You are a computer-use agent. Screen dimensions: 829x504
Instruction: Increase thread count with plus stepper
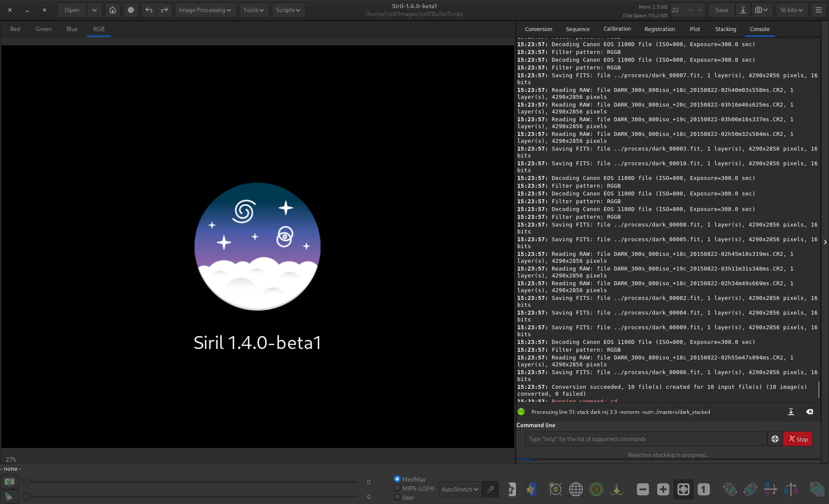[700, 10]
